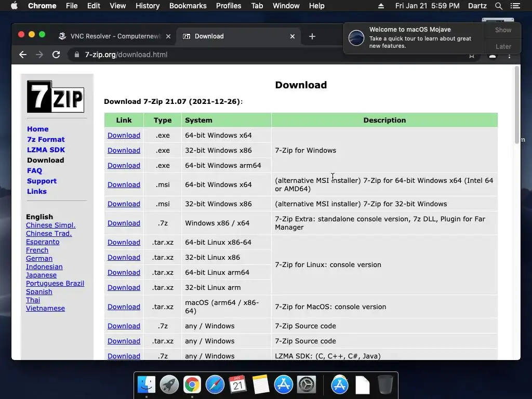Click the date and time in menu bar
The height and width of the screenshot is (399, 532).
[427, 6]
